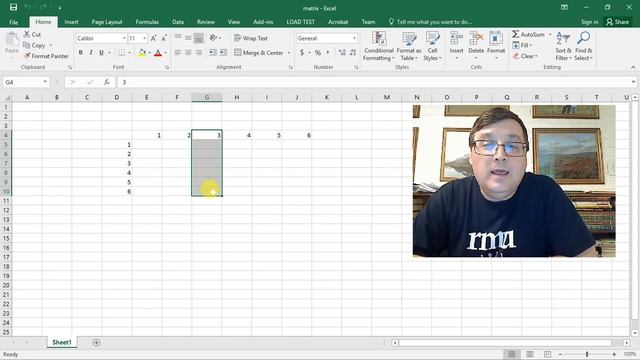Open Conditional Formatting menu
The height and width of the screenshot is (360, 640).
(379, 46)
